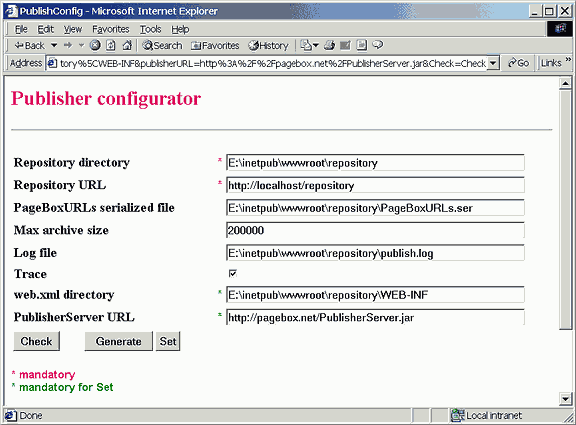Minimize the Internet Explorer window
Image resolution: width=576 pixels, height=425 pixels.
(535, 11)
